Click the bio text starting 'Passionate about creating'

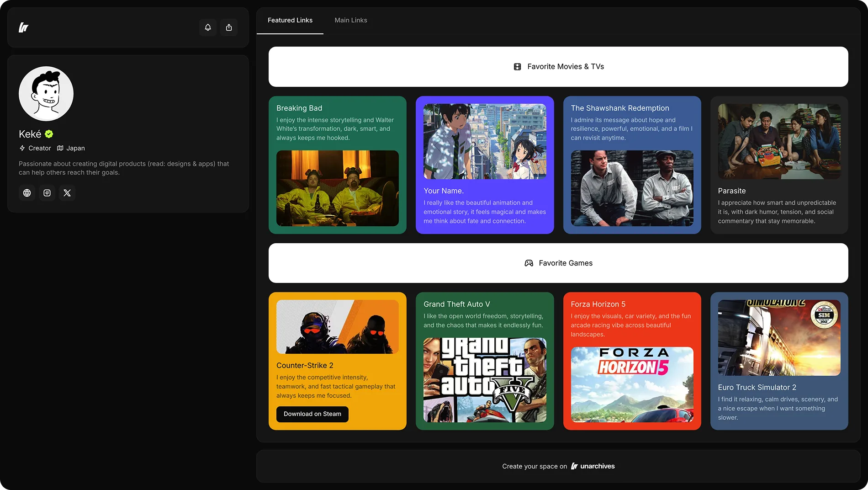click(x=124, y=168)
